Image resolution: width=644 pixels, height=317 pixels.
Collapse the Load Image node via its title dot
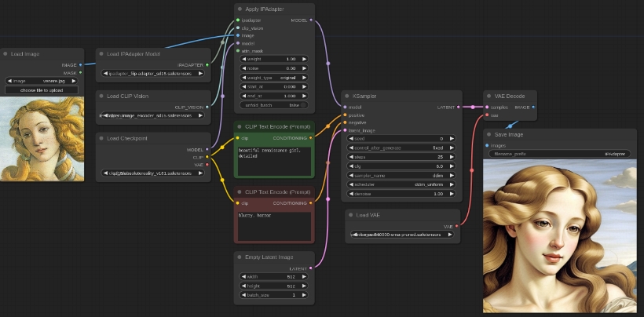coord(5,54)
